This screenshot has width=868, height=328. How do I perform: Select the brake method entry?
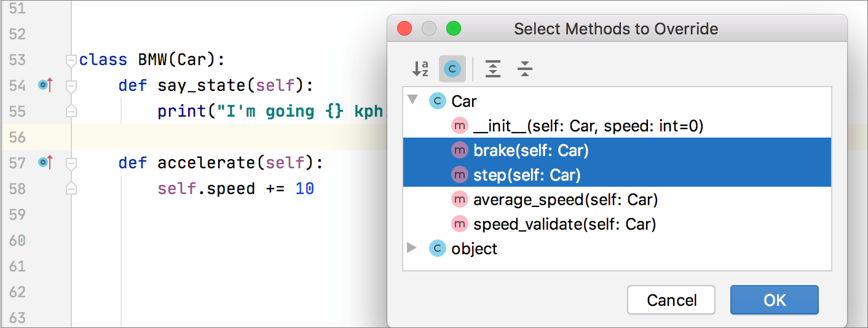point(531,150)
